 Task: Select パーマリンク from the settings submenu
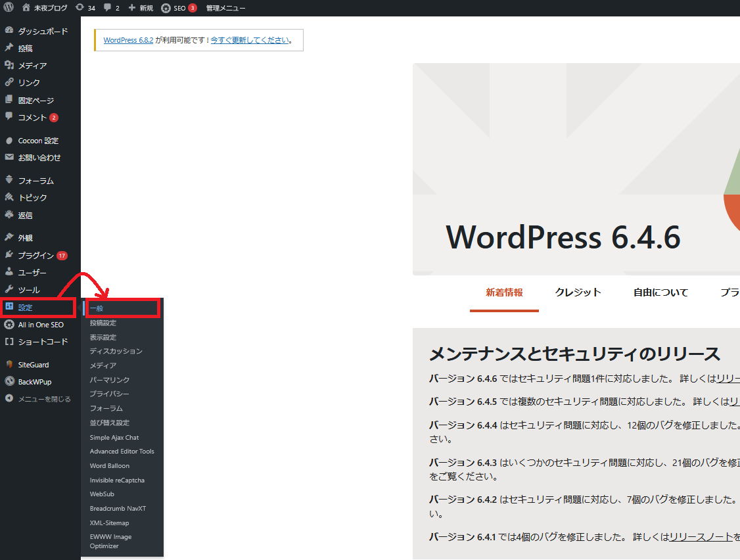coord(110,380)
